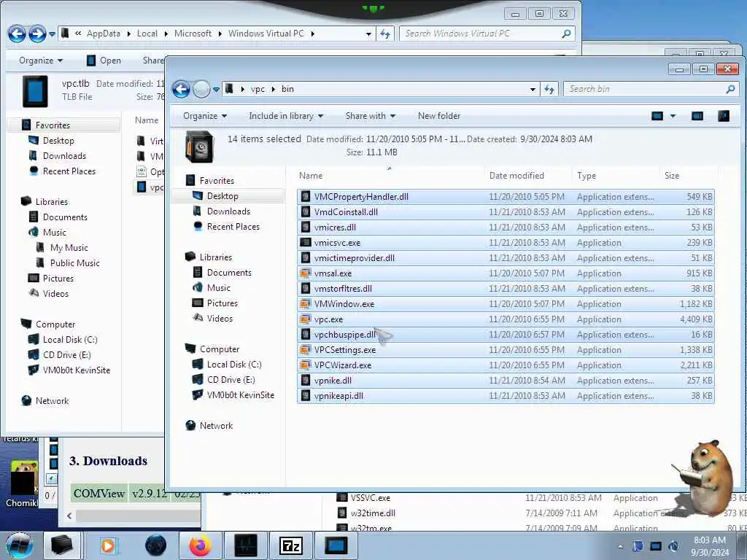Select the vmictimeprovider.dll file row

506,258
